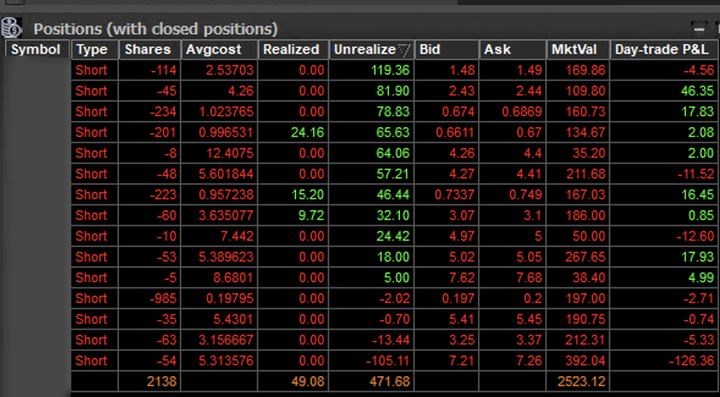Select the bid price 0.7337
The width and height of the screenshot is (720, 397).
pos(446,195)
